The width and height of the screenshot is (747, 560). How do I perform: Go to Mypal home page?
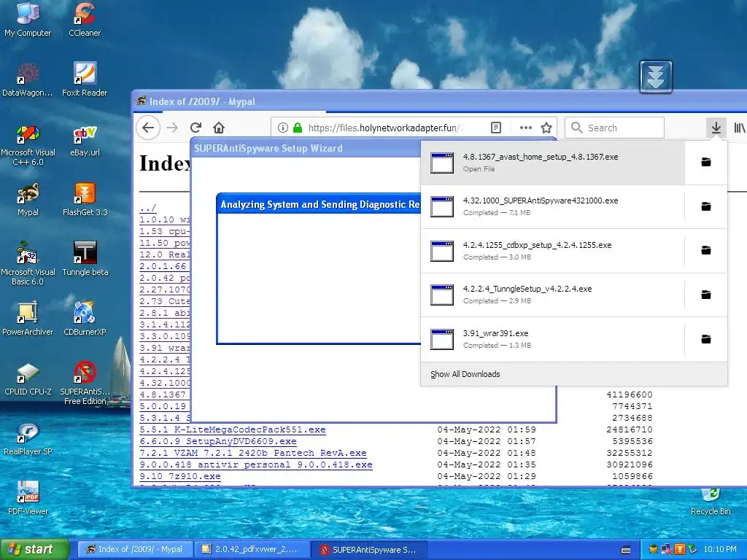[219, 128]
